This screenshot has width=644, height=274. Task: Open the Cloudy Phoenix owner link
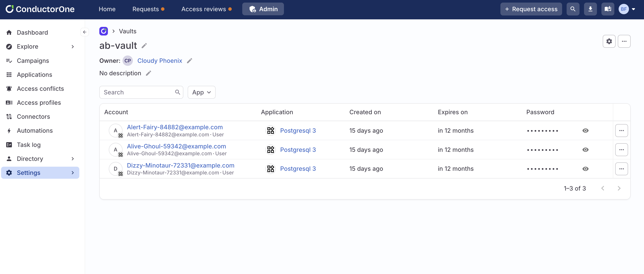pyautogui.click(x=159, y=61)
